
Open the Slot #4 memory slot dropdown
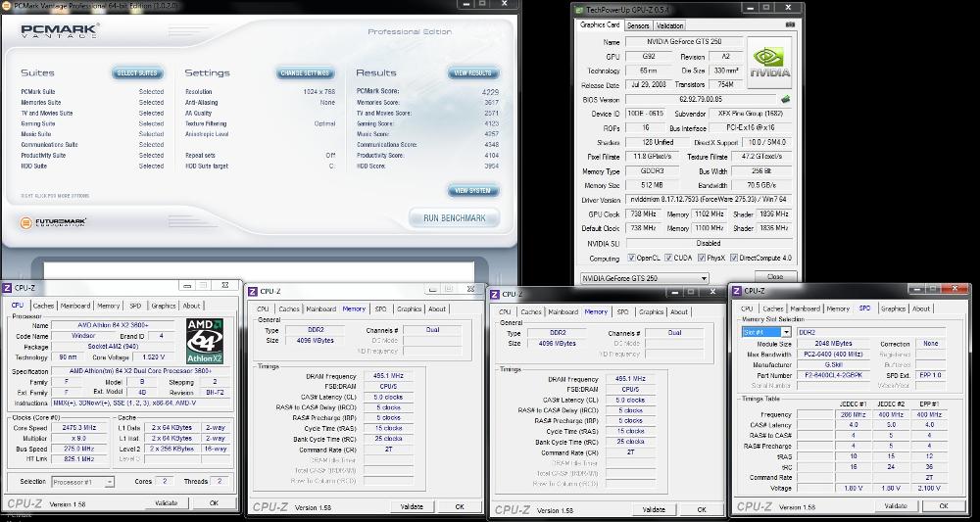click(766, 332)
